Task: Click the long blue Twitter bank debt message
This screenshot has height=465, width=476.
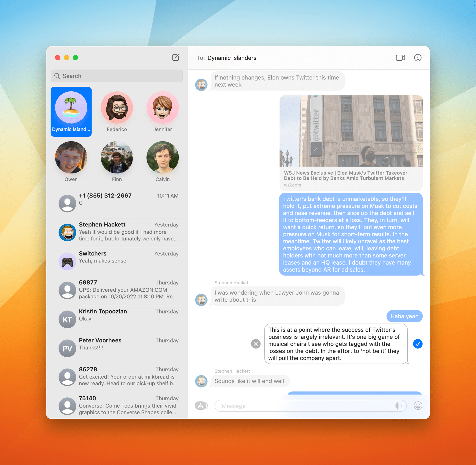Action: (x=351, y=234)
